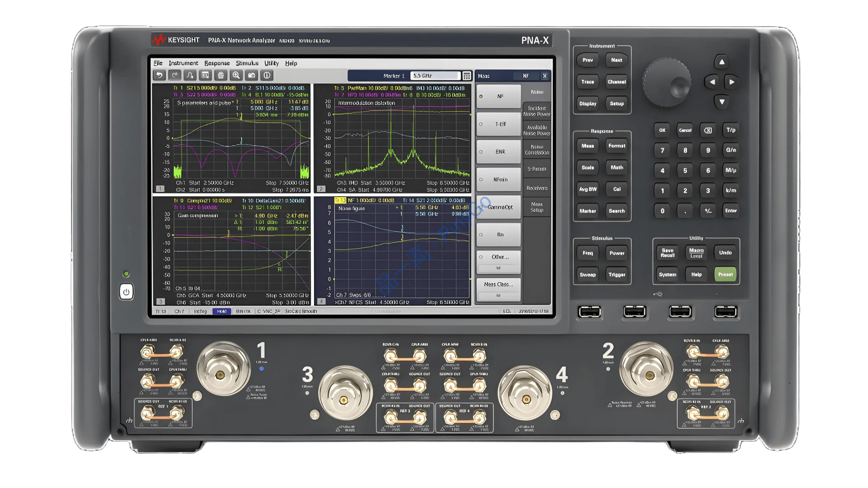This screenshot has height=488, width=868.
Task: Open the on-screen Help menu
Action: pyautogui.click(x=291, y=63)
